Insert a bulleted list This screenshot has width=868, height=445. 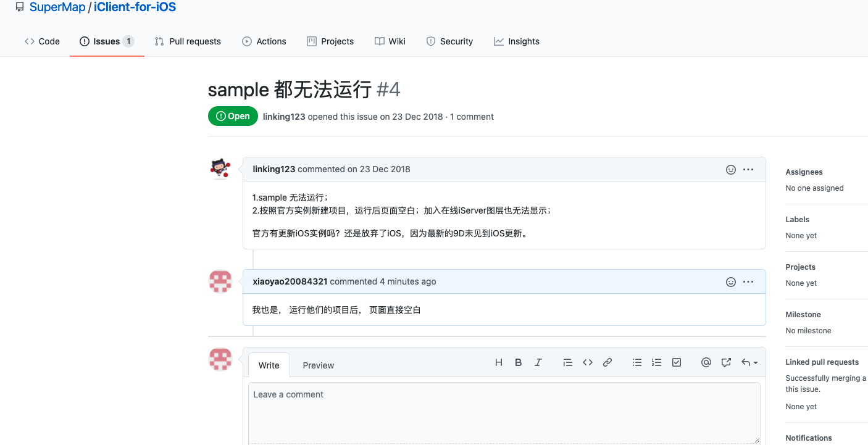click(x=637, y=363)
